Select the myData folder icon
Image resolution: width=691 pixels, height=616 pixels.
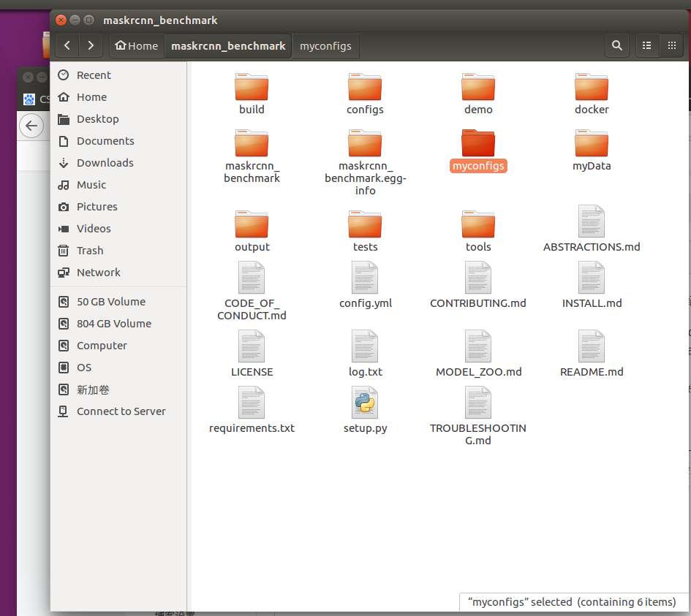(592, 143)
